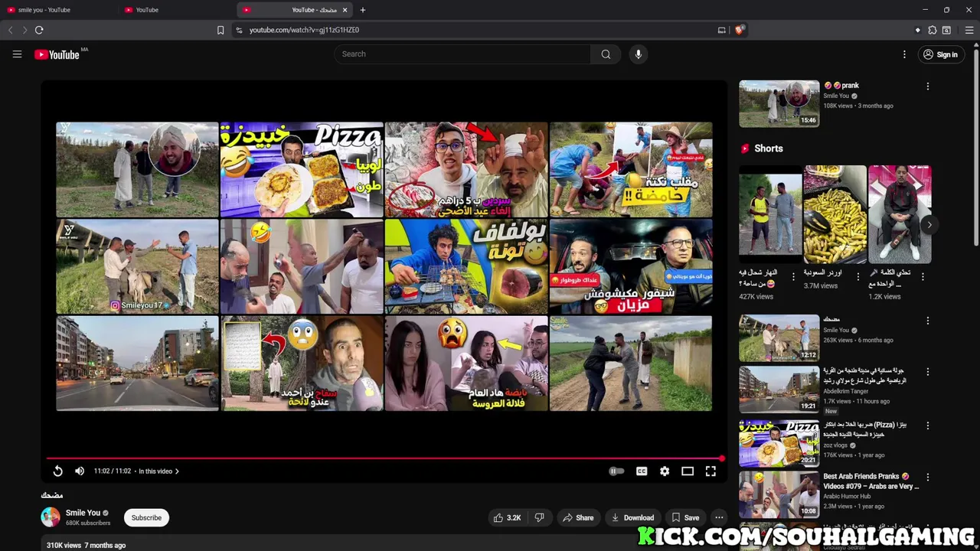The width and height of the screenshot is (980, 551).
Task: Replay the finished video
Action: click(x=57, y=471)
